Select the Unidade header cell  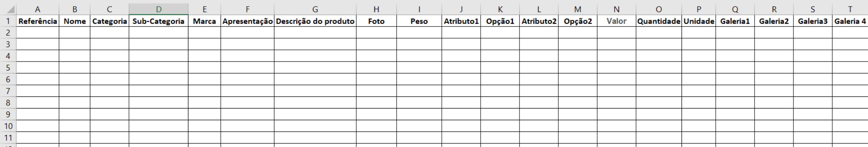coord(699,21)
